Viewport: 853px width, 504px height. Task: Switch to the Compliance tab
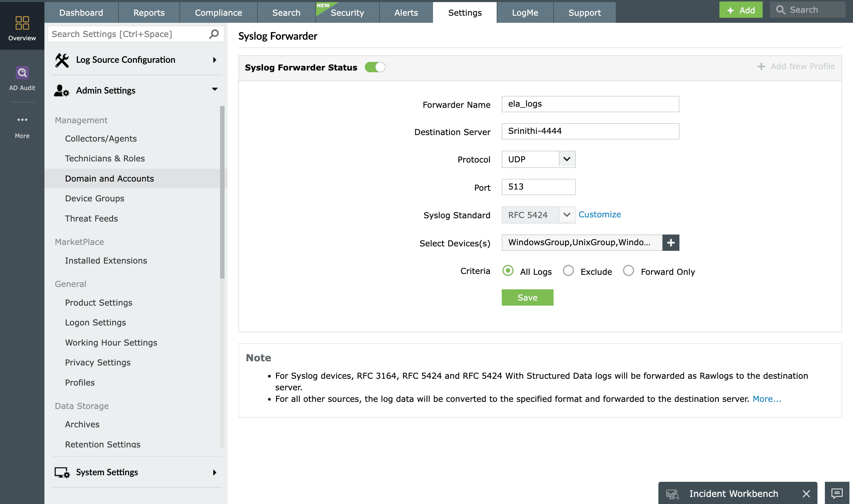218,12
